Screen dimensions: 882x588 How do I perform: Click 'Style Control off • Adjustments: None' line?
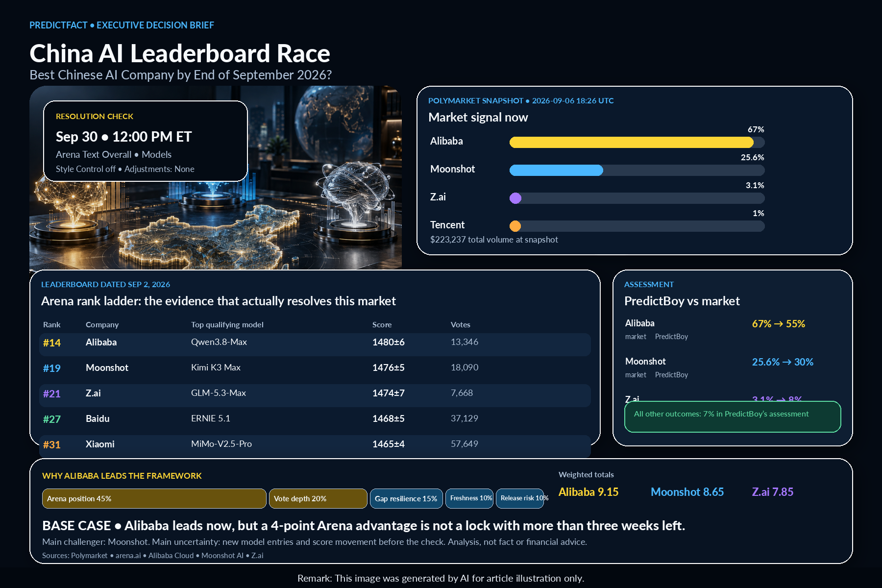[125, 169]
